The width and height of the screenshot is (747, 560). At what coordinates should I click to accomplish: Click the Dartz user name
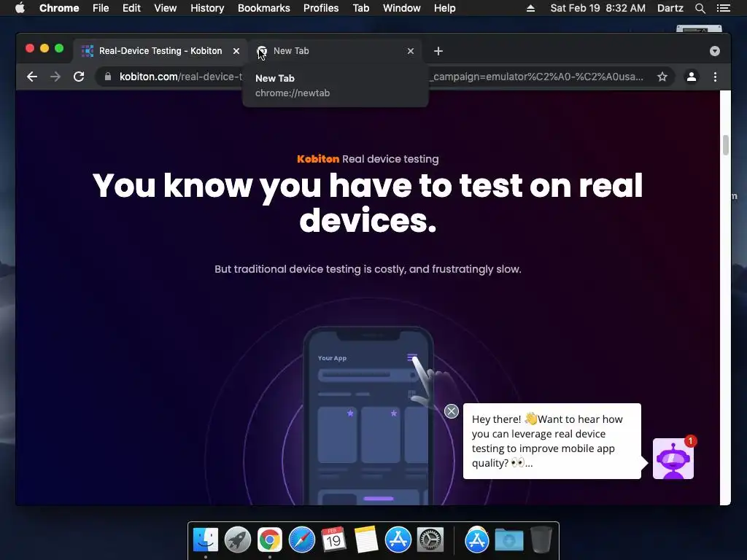click(x=670, y=8)
